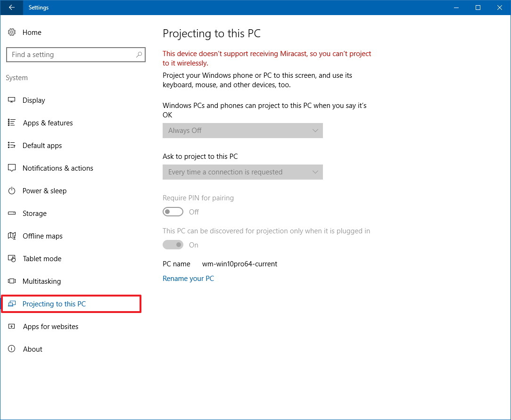Select the Display sidebar icon
This screenshot has height=420, width=511.
(12, 100)
